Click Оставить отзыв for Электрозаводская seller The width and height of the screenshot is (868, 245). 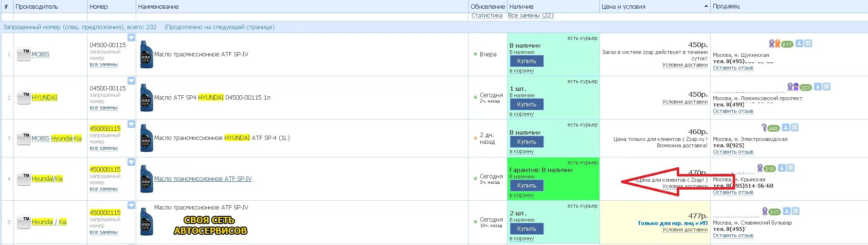tap(733, 152)
